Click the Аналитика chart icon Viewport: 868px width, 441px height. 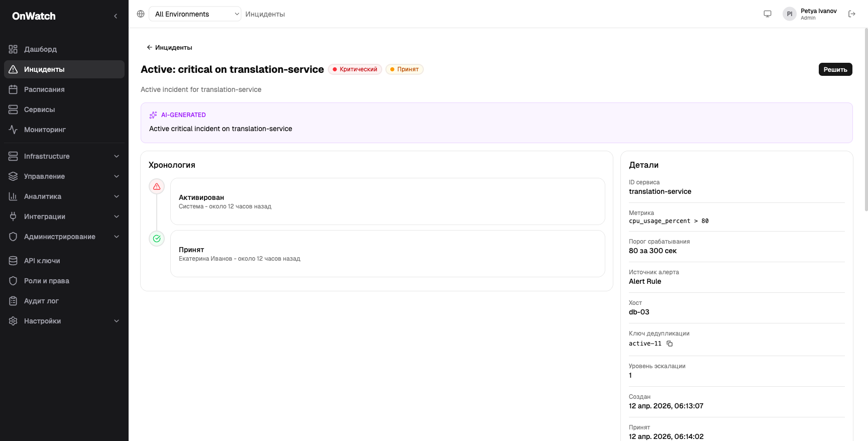click(x=13, y=196)
